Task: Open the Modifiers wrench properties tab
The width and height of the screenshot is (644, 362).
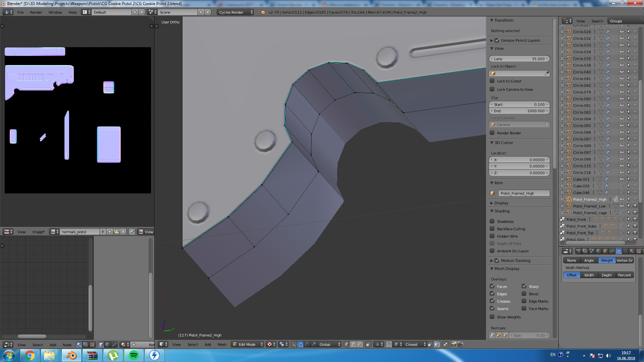Action: tap(619, 251)
